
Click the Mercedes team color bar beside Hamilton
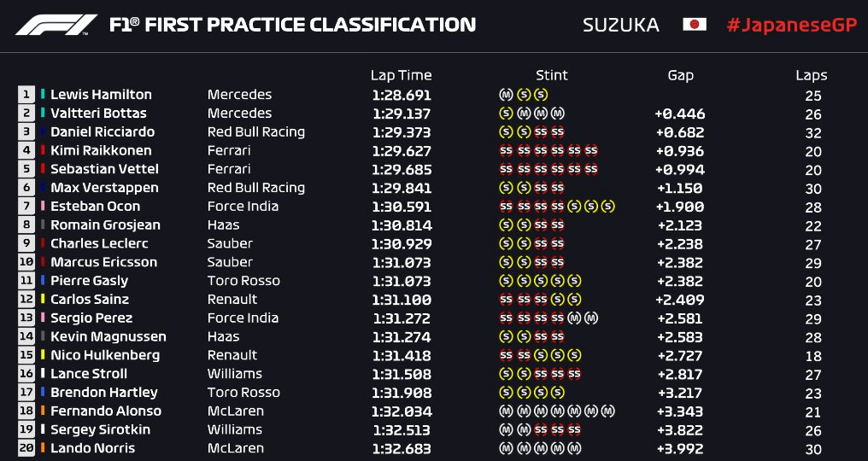click(43, 95)
